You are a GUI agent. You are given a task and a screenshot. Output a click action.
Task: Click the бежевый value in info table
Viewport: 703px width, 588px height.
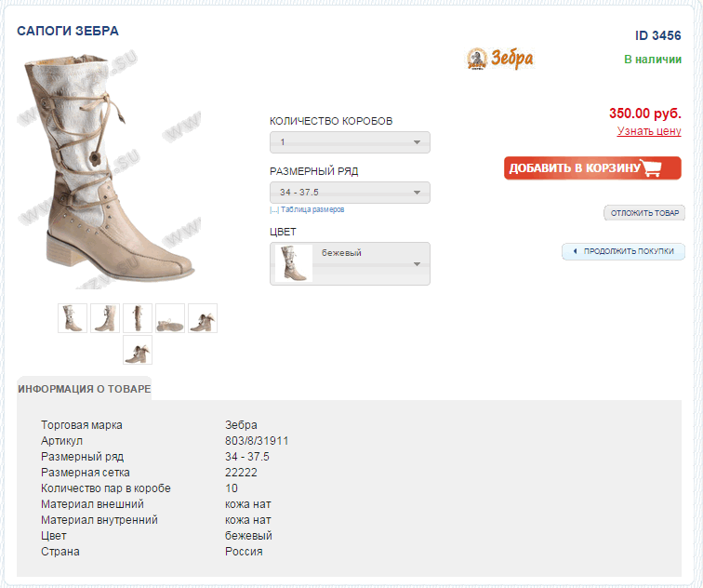(x=248, y=536)
